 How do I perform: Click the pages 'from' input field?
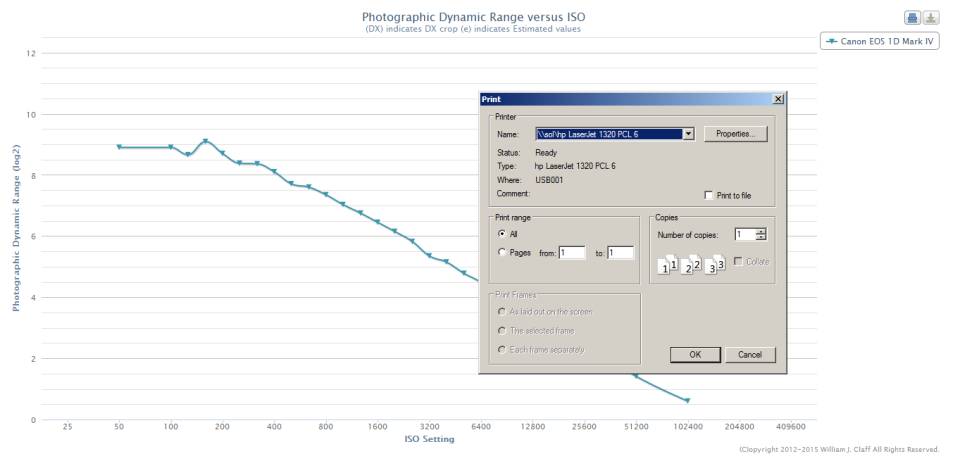pyautogui.click(x=572, y=252)
